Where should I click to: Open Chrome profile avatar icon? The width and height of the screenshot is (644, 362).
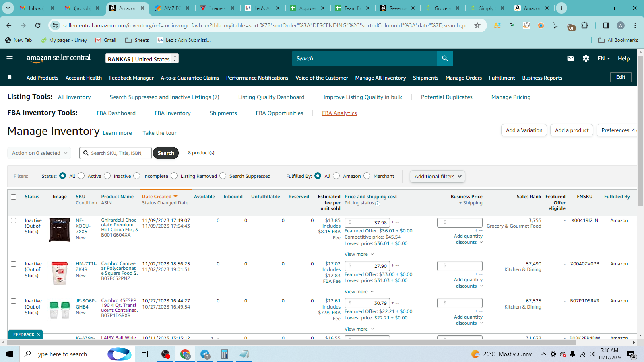621,25
